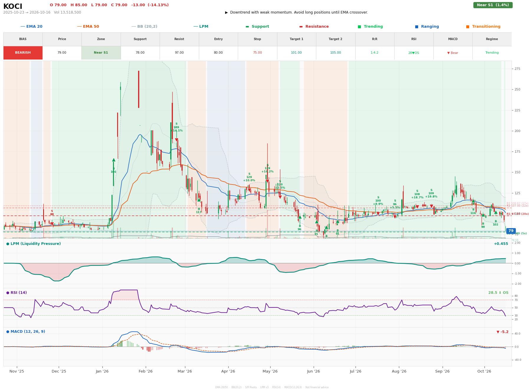The width and height of the screenshot is (532, 392).
Task: Click the buy arrow marker labeled B 117
Action: [x=199, y=200]
